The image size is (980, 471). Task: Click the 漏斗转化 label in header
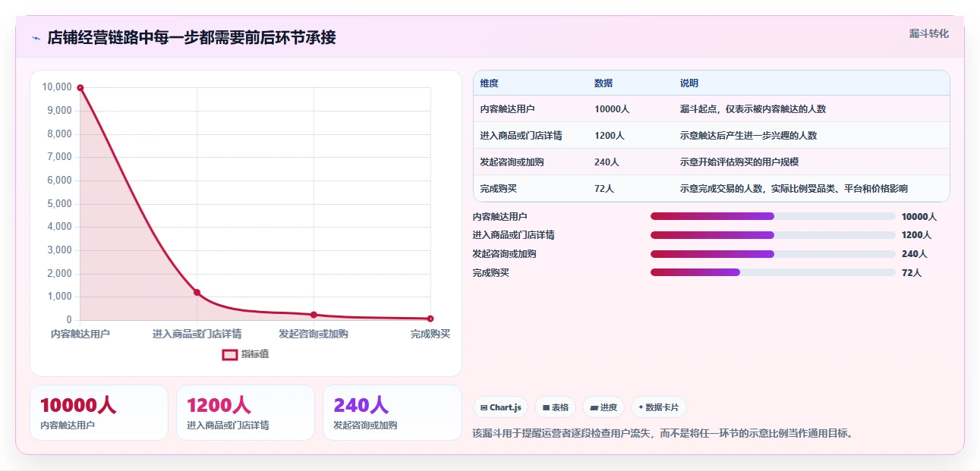click(x=929, y=34)
